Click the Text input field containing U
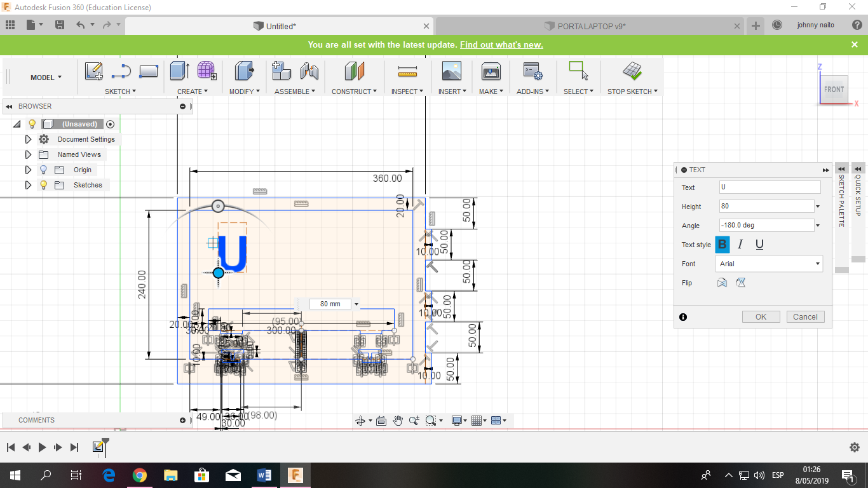The image size is (868, 488). [x=770, y=187]
